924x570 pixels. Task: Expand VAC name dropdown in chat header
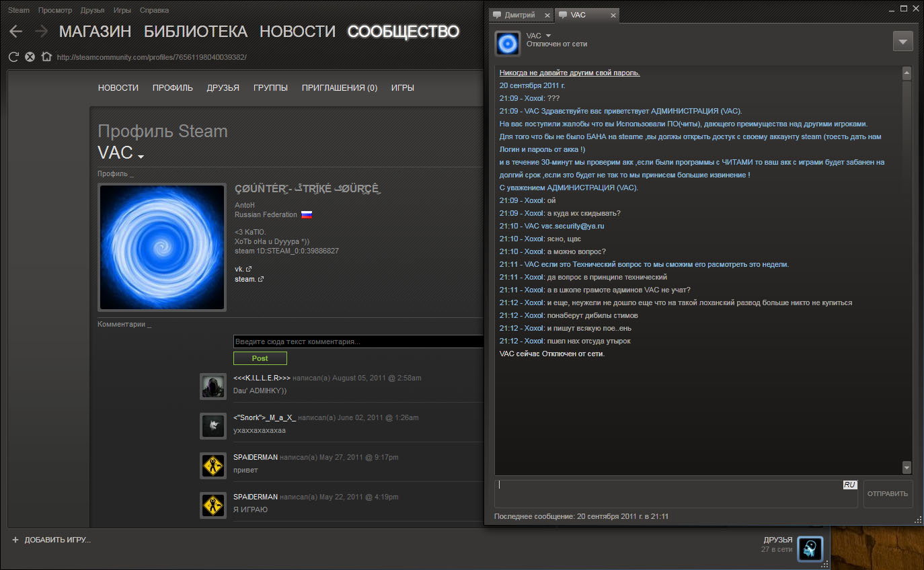(x=548, y=36)
